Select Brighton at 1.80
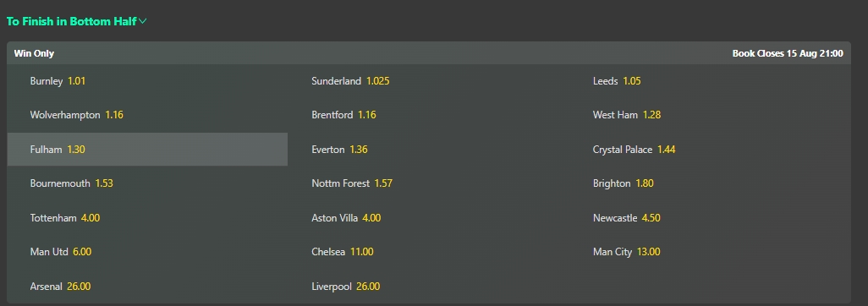 tap(711, 183)
